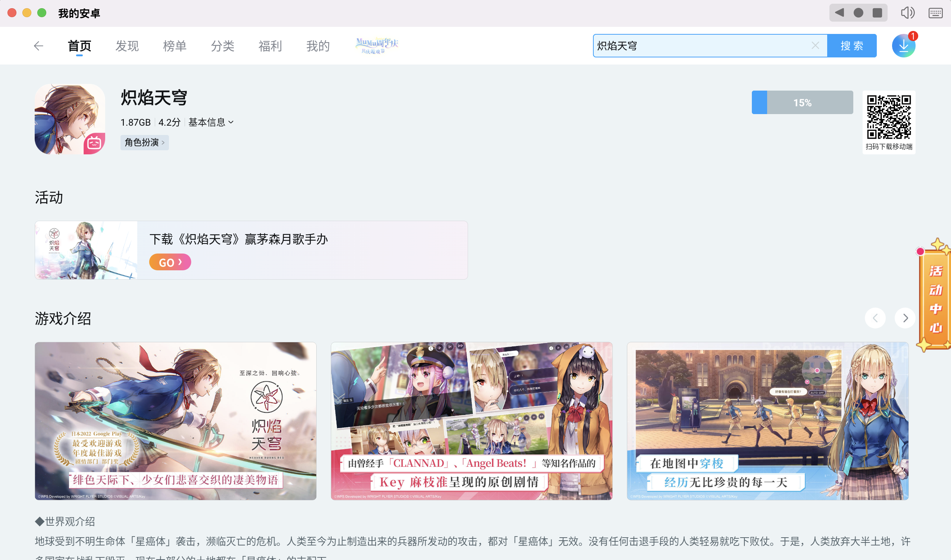Open the 角色扮演 category tag
Image resolution: width=951 pixels, height=560 pixels.
tap(145, 142)
